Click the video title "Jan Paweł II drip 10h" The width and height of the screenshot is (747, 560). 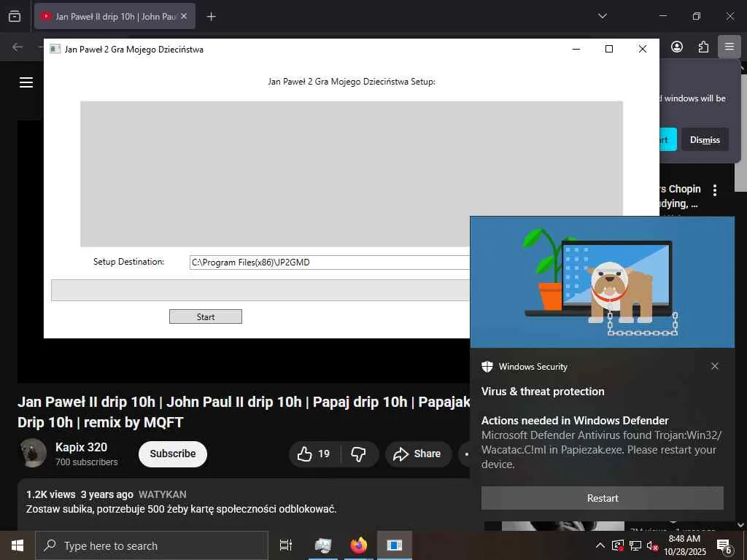point(244,412)
